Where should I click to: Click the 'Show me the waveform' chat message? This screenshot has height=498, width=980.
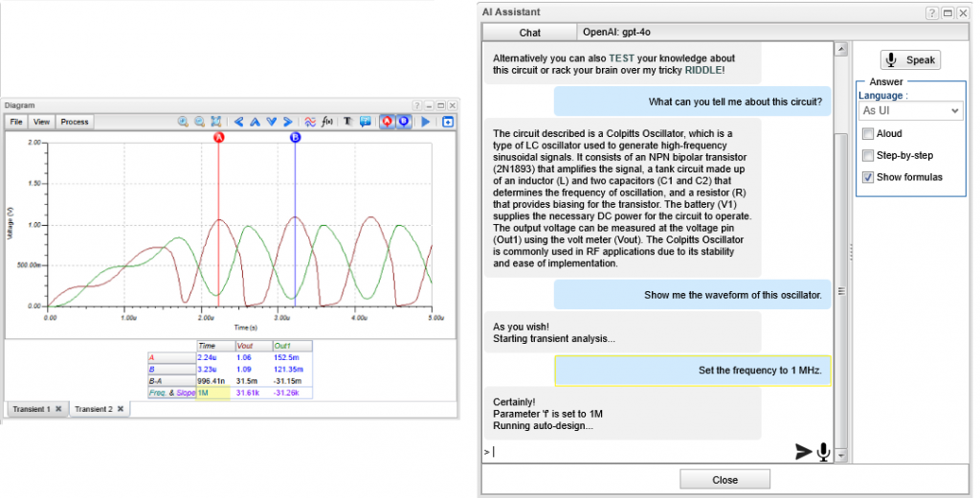click(693, 295)
